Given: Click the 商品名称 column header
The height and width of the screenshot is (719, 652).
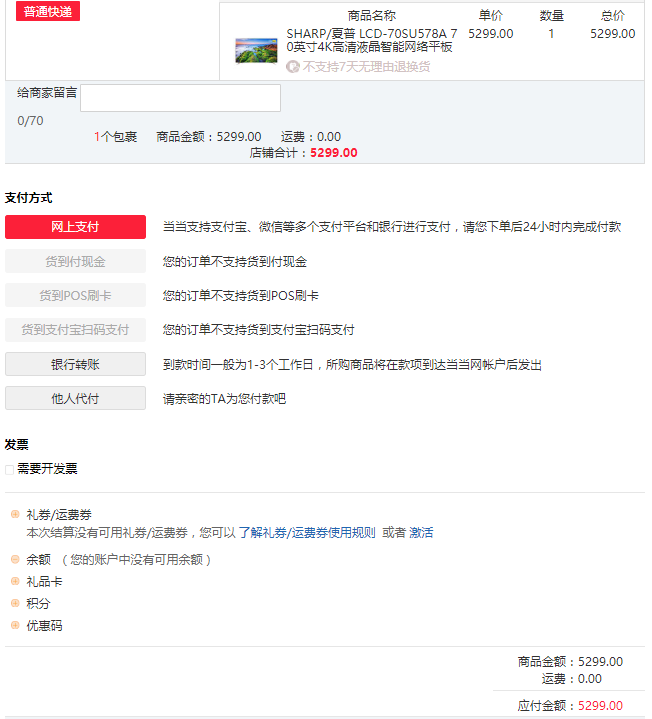Looking at the screenshot, I should tap(371, 16).
